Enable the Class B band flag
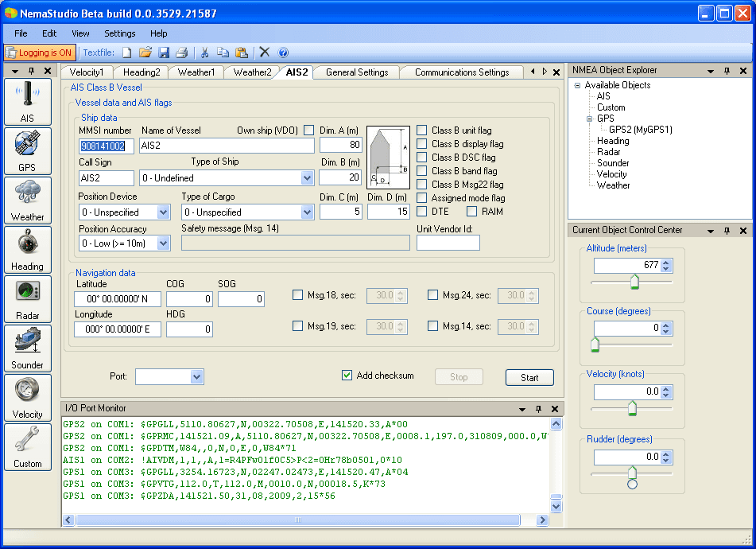 click(x=422, y=171)
